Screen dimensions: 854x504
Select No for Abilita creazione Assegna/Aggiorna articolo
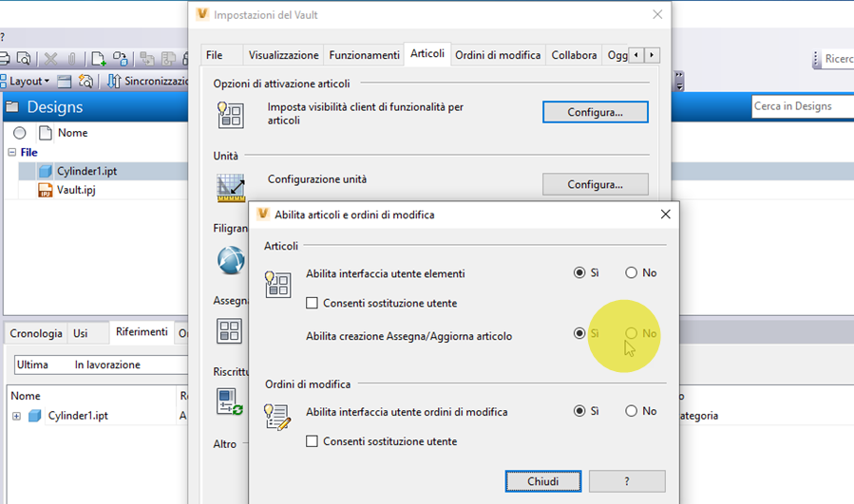click(631, 333)
